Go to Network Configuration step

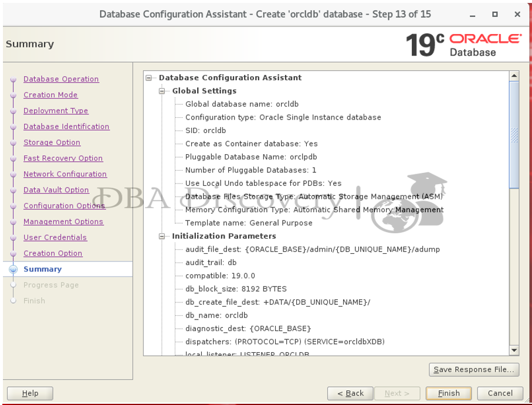[x=65, y=174]
